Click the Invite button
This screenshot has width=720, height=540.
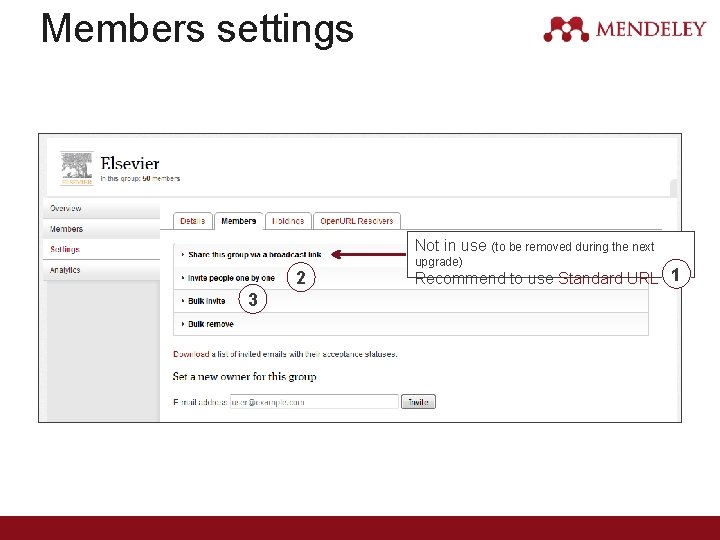coord(418,402)
